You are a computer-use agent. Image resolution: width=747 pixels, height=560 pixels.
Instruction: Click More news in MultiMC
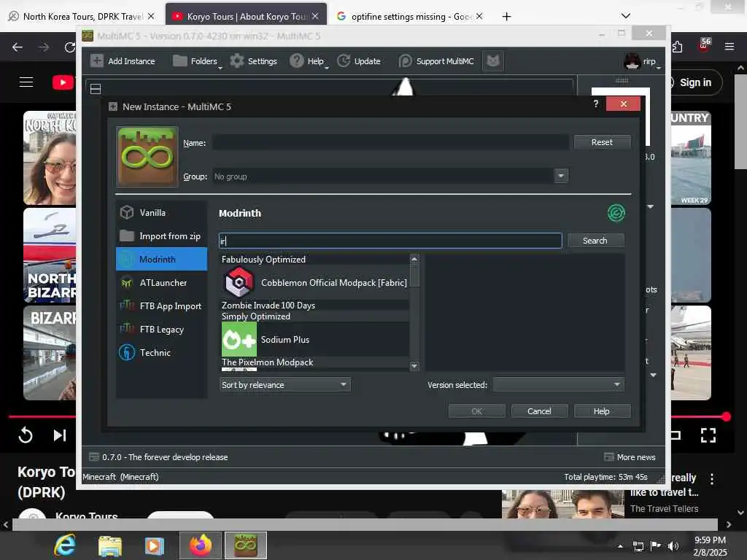(630, 457)
